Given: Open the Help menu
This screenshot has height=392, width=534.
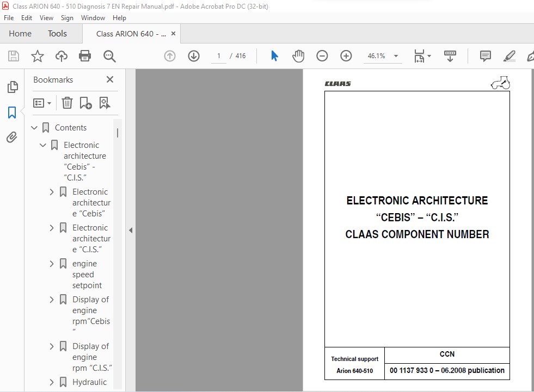Looking at the screenshot, I should tap(119, 18).
